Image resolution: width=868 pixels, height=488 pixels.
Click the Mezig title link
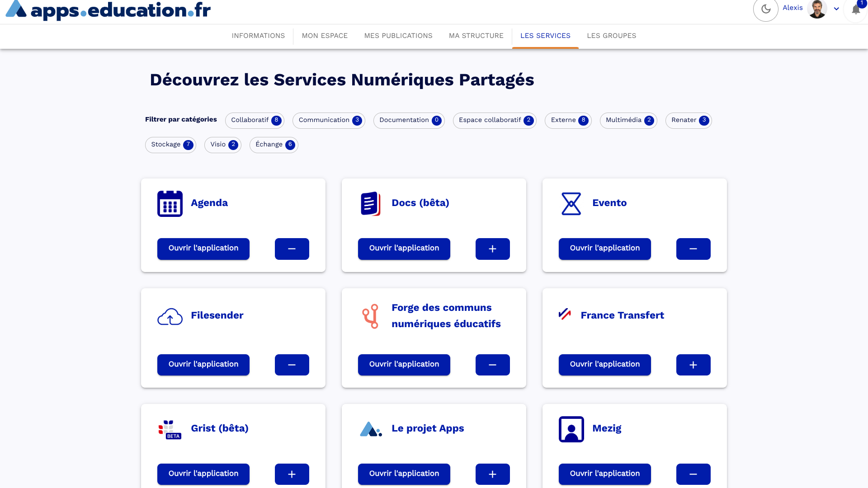click(x=607, y=428)
